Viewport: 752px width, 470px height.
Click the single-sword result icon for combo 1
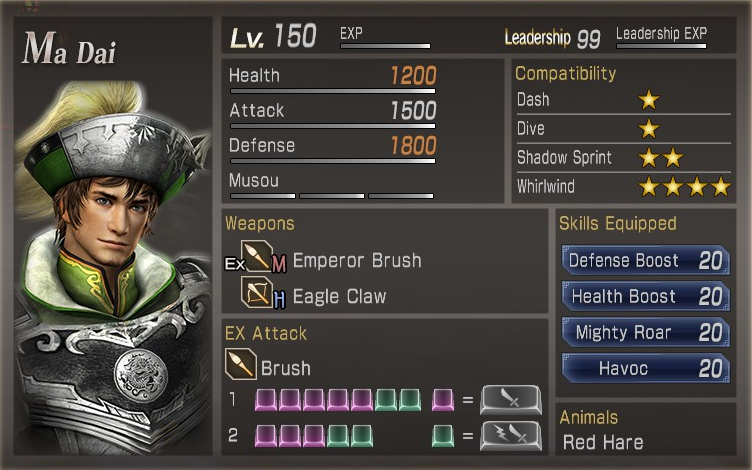[x=511, y=400]
